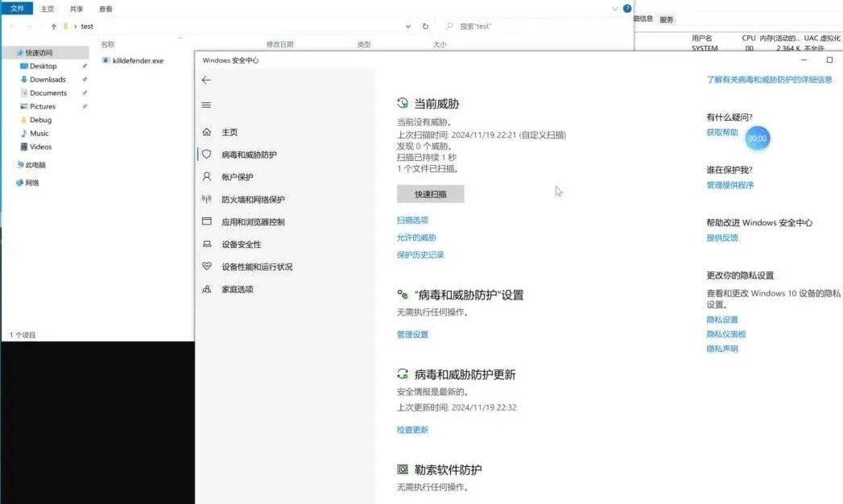Open the 共享 ribbon tab in Explorer
This screenshot has height=504, width=843.
[x=76, y=9]
